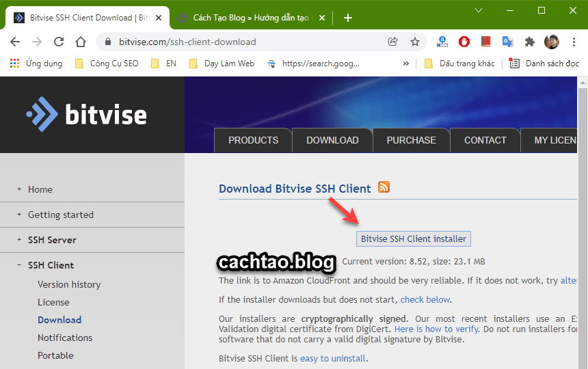Open the DOWNLOAD navigation tab
Screen dimensions: 588x369
[332, 140]
